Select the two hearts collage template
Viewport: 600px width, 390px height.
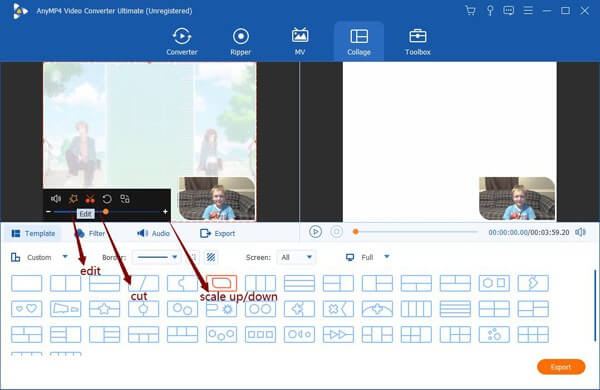27,308
